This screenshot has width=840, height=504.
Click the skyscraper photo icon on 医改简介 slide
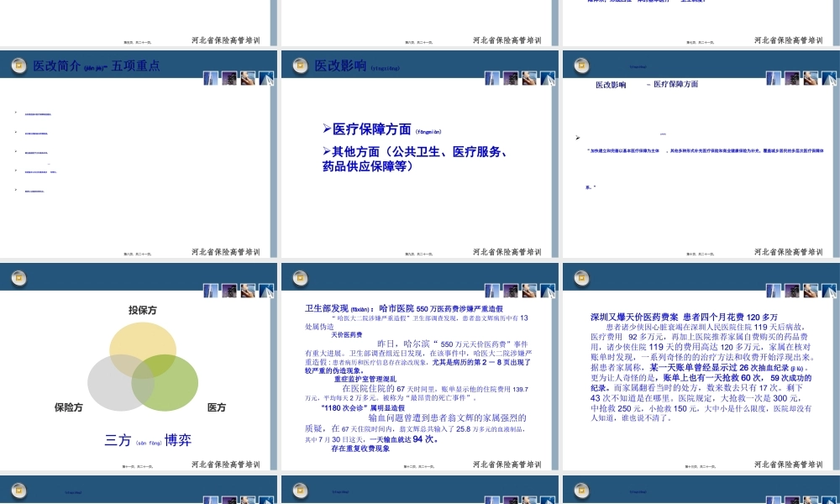tap(209, 80)
